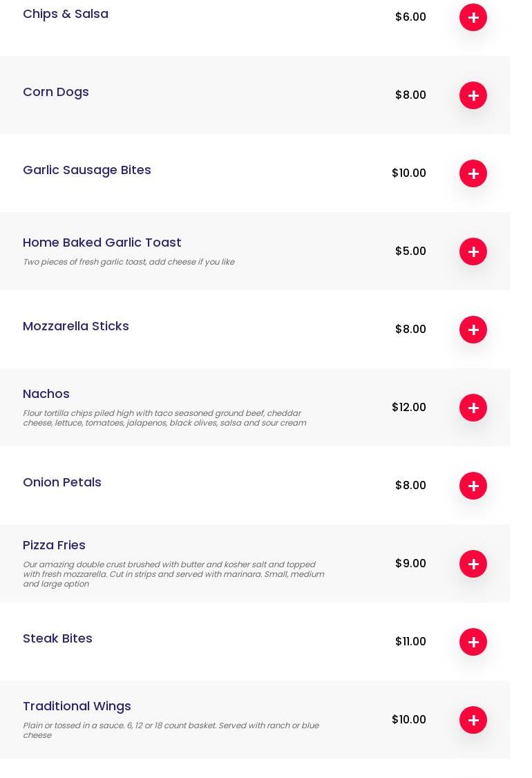The image size is (532, 778).
Task: Add Corn Dogs using plus button
Action: (473, 95)
